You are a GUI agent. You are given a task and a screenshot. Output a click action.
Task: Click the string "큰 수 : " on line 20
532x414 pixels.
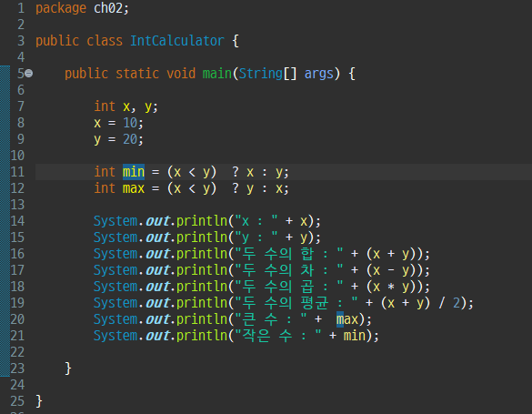(271, 319)
